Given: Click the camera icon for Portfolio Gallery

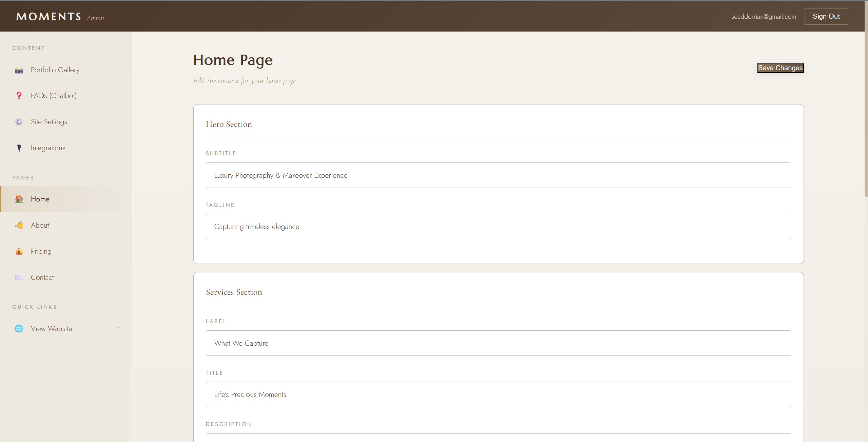Looking at the screenshot, I should (19, 70).
